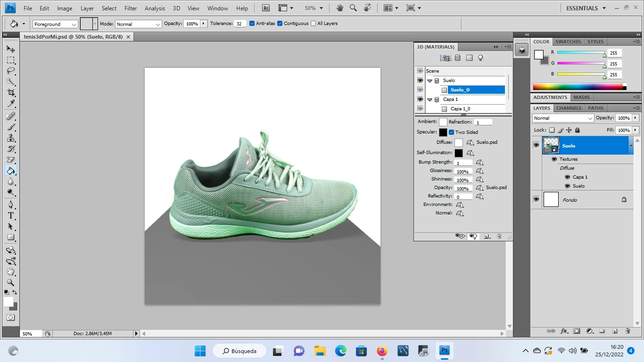Viewport: 644px width, 362px height.
Task: Delete material with 3D panel trash icon
Action: pyautogui.click(x=499, y=236)
